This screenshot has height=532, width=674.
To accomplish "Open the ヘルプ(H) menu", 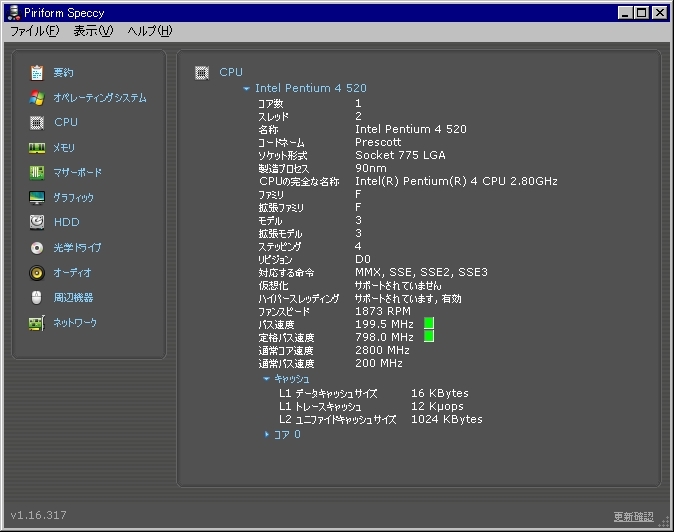I will (x=149, y=31).
